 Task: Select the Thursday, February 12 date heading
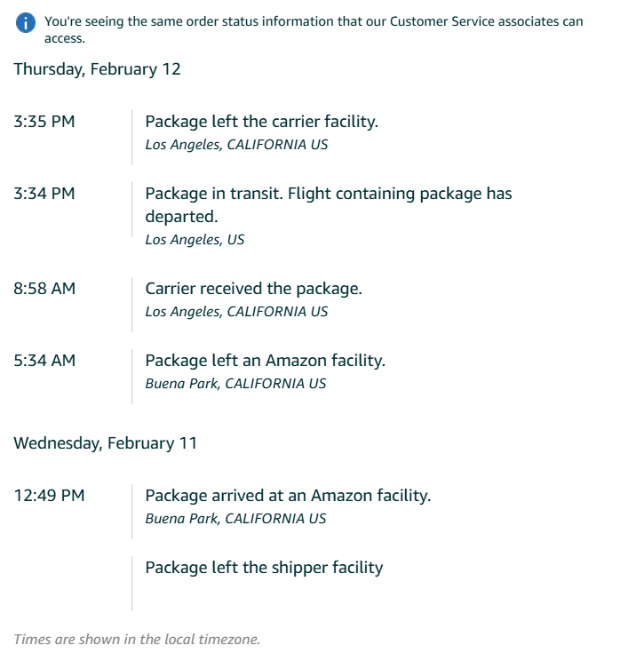(97, 69)
